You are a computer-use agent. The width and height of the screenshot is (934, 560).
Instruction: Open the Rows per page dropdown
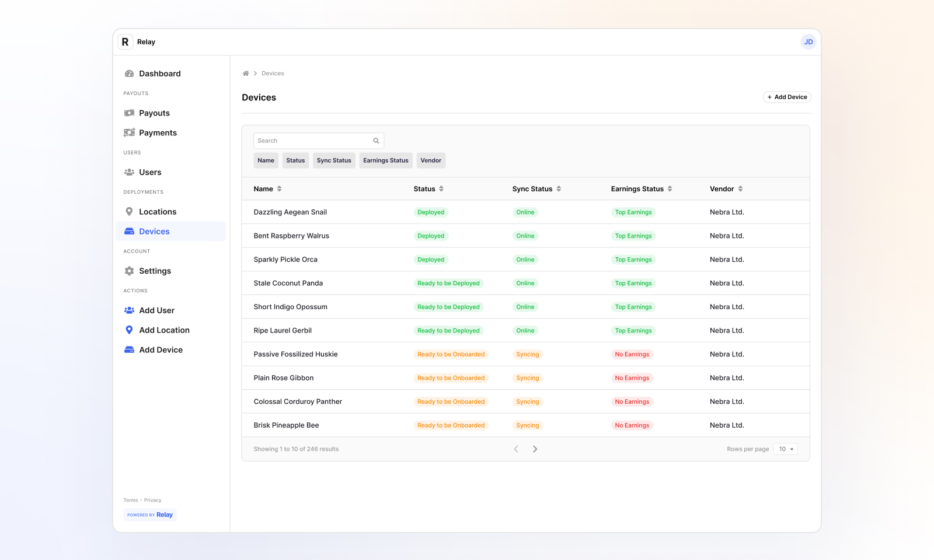[x=785, y=449]
